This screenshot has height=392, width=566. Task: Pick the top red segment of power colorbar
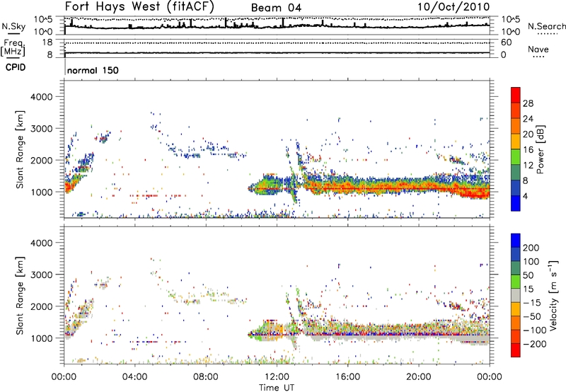point(516,95)
